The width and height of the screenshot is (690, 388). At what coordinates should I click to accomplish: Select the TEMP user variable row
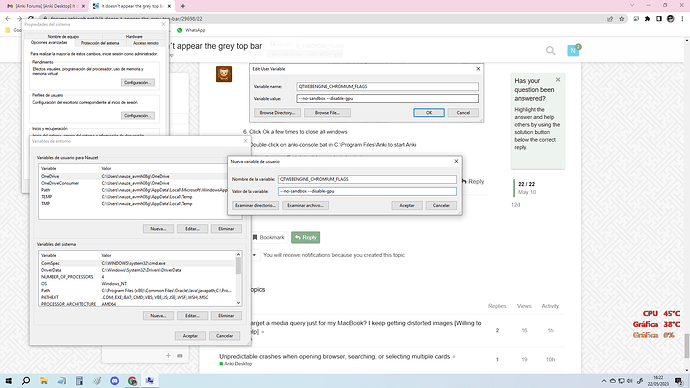(x=132, y=197)
